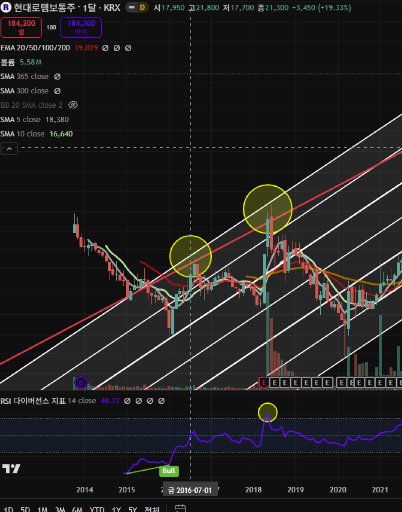This screenshot has height=512, width=402.
Task: Click the 100 quantity value between sell and buy
Action: (51, 27)
